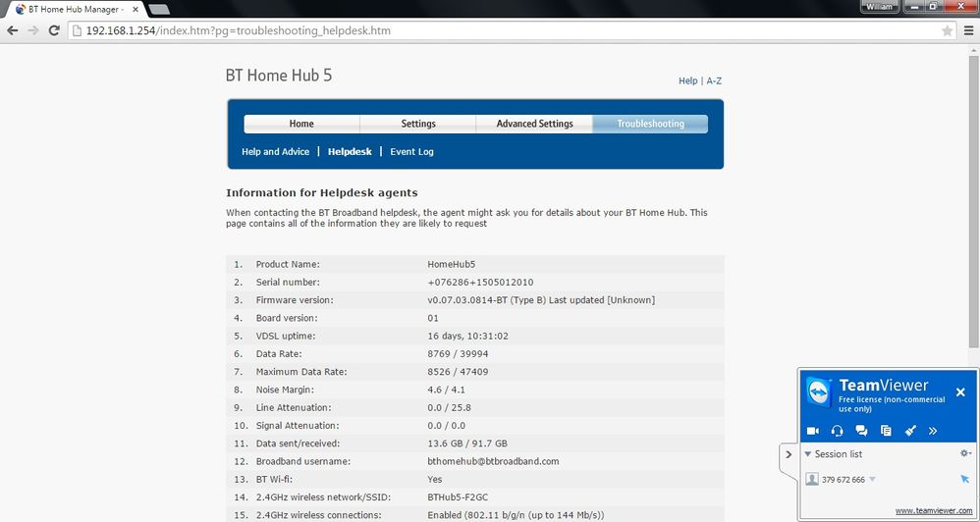Click SSID value BTHub5-F2GC

click(458, 497)
